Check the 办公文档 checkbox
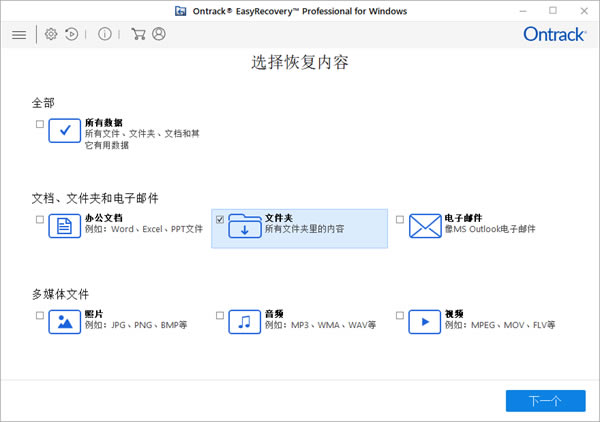Image resolution: width=600 pixels, height=422 pixels. click(x=40, y=219)
